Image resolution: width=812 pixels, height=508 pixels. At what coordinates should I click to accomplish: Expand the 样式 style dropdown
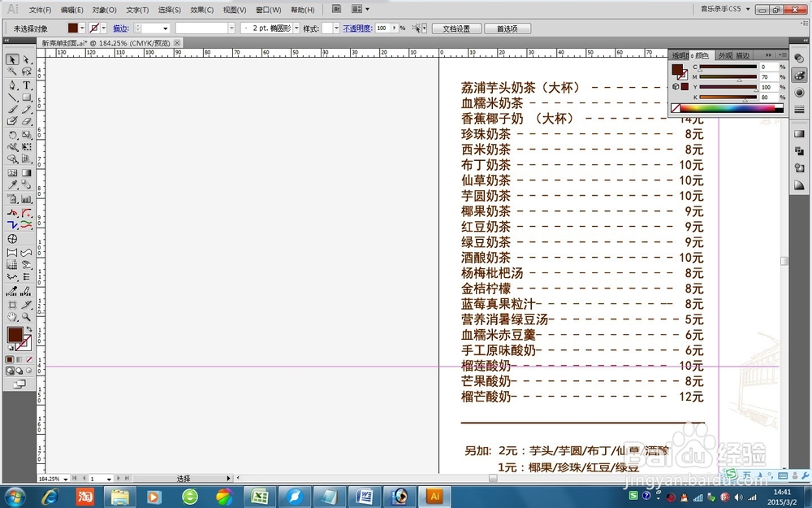click(337, 28)
